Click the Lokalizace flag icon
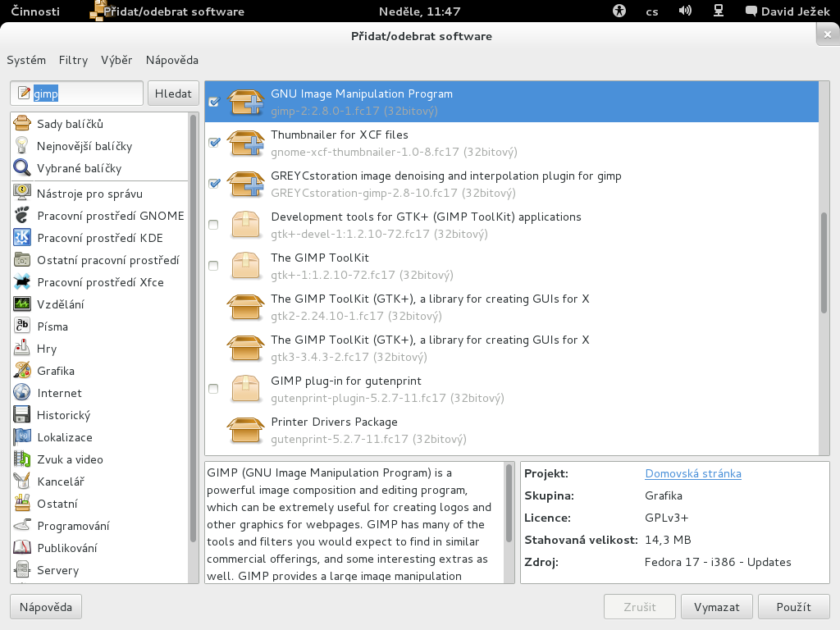Viewport: 840px width, 630px height. (x=22, y=436)
